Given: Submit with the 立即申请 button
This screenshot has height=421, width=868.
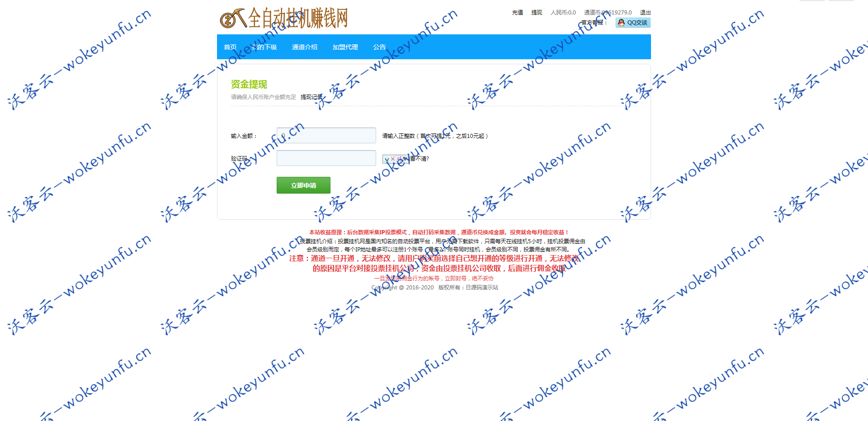Looking at the screenshot, I should 303,185.
